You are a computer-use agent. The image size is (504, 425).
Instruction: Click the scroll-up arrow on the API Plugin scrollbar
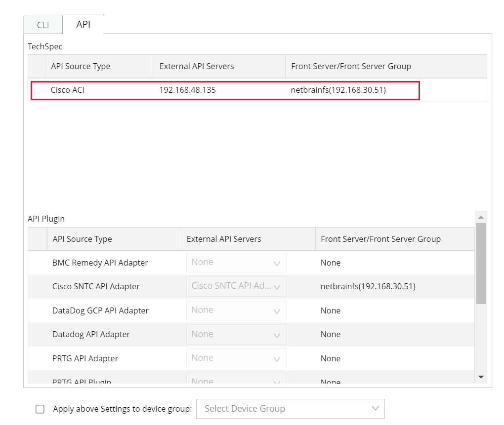[x=480, y=217]
